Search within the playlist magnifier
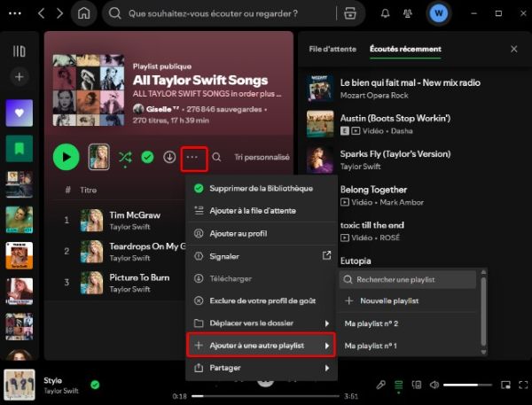 (216, 157)
